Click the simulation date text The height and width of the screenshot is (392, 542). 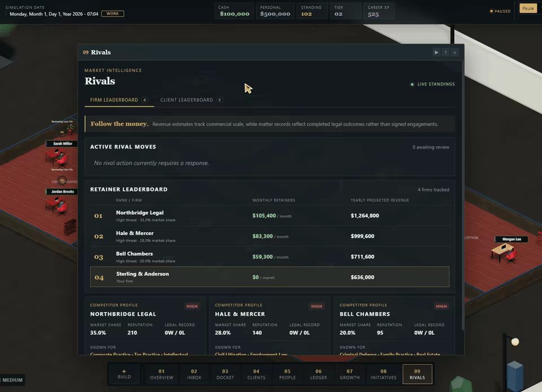pyautogui.click(x=54, y=14)
